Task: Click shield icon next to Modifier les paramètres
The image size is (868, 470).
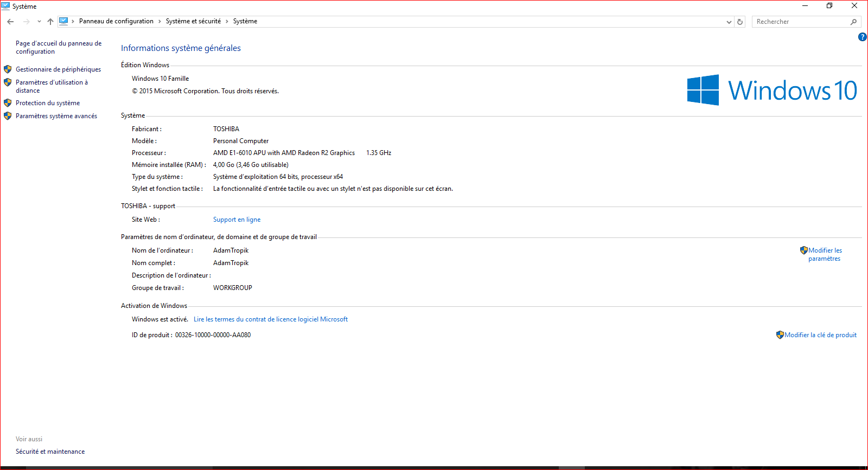Action: (804, 250)
